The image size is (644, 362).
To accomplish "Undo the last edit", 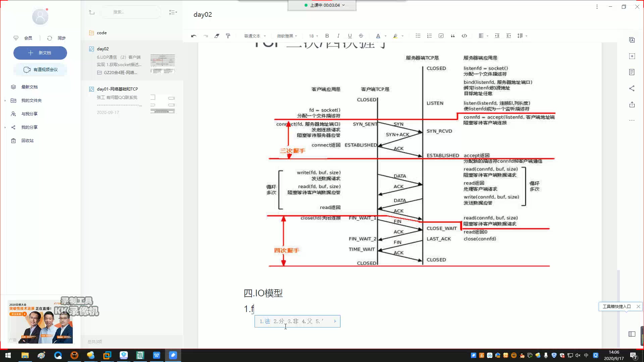I will (194, 36).
